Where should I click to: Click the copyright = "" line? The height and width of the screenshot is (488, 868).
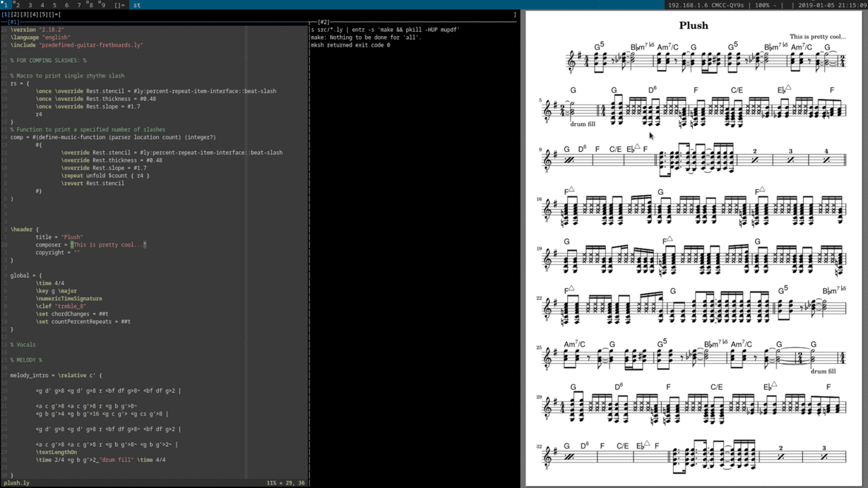[x=58, y=252]
